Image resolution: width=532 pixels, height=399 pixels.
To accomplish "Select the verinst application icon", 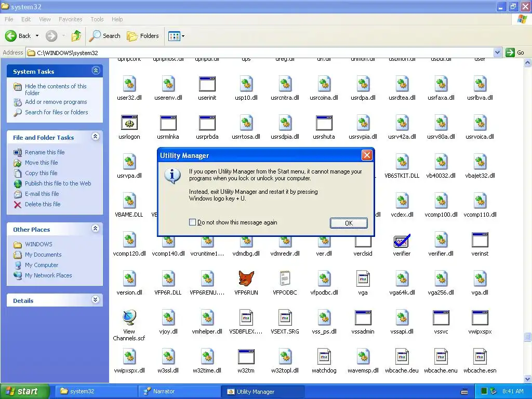I will (x=480, y=240).
